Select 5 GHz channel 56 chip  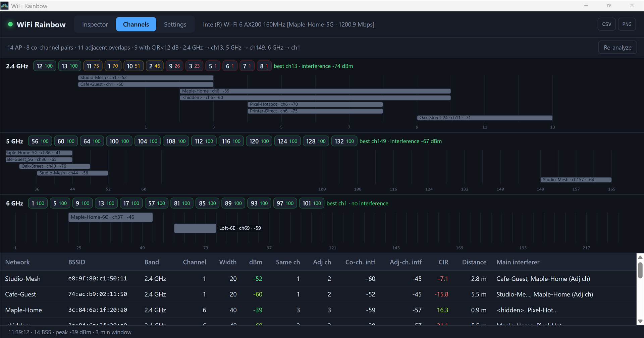40,141
